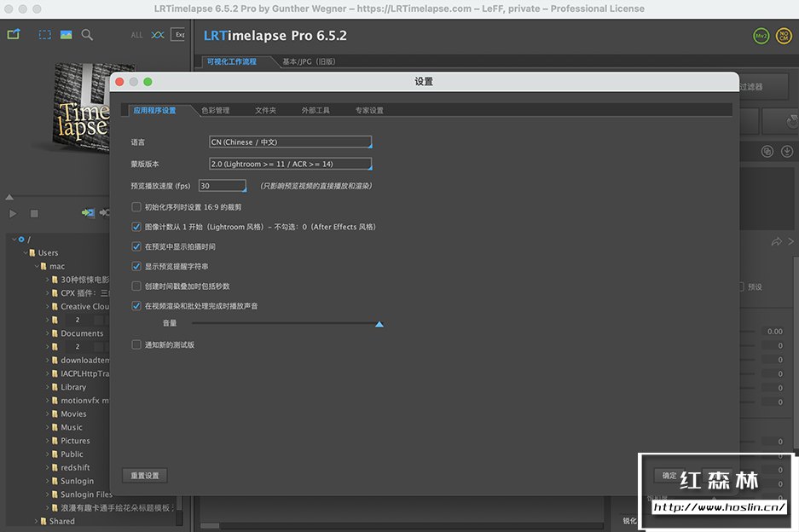Click the LRTimelapse box thumbnail image

point(82,108)
